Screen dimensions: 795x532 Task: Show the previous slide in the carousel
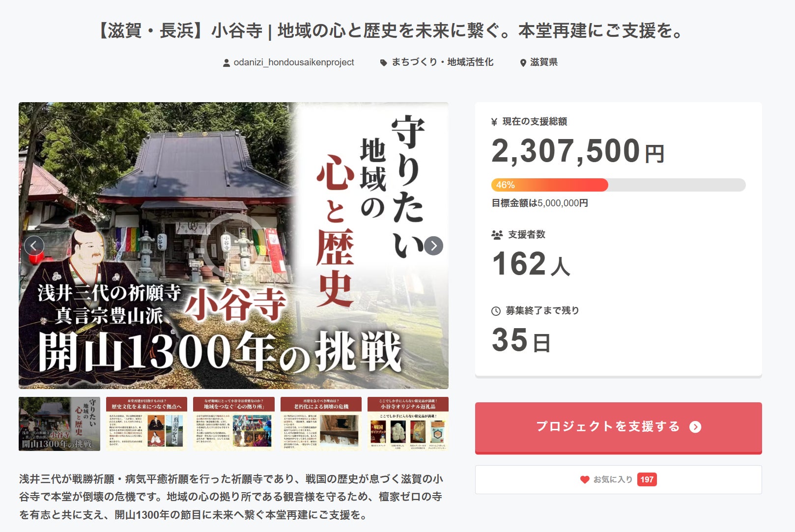(x=34, y=246)
